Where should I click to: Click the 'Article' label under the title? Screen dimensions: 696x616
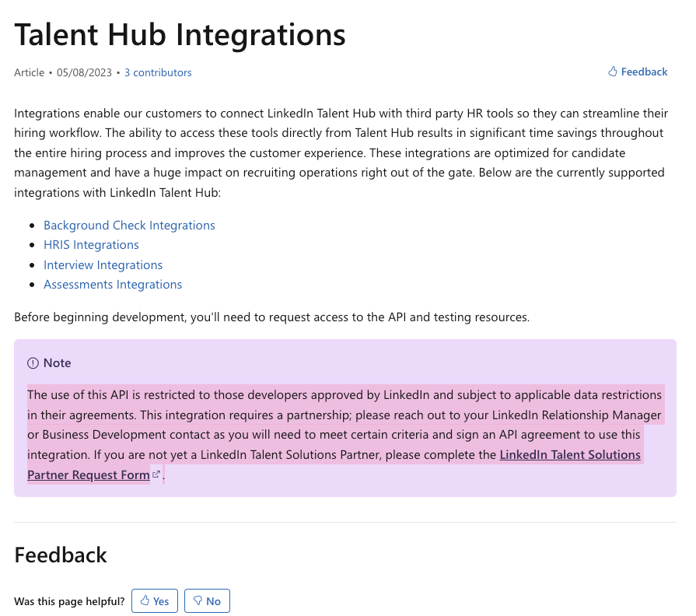[30, 73]
